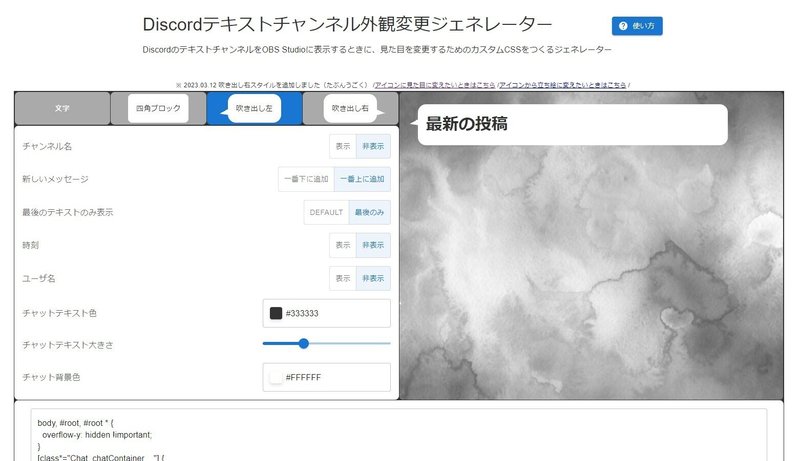Click the question mark icon in 使い方 button
800x461 pixels.
pyautogui.click(x=623, y=25)
